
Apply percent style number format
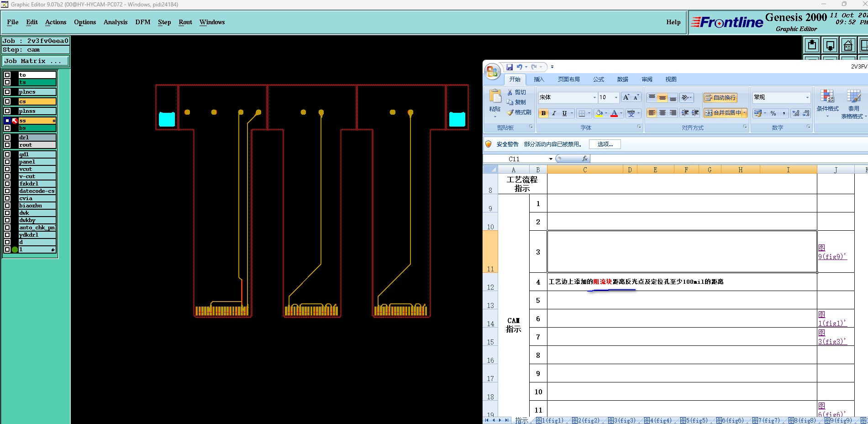pos(773,113)
